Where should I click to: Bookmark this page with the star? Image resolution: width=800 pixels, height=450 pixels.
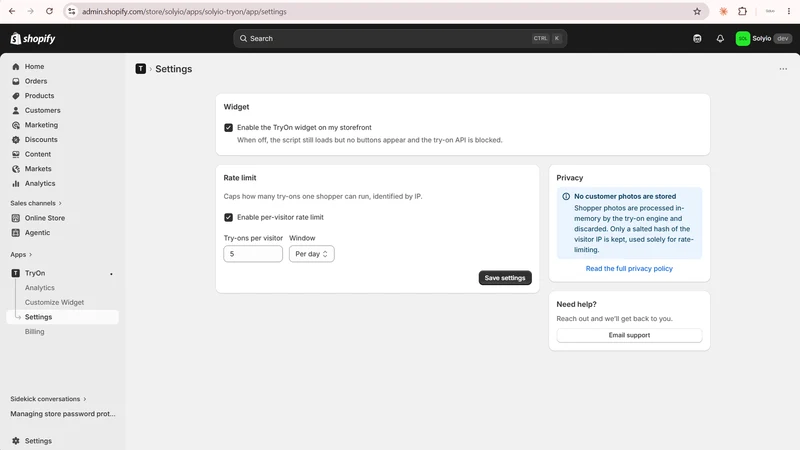click(697, 11)
